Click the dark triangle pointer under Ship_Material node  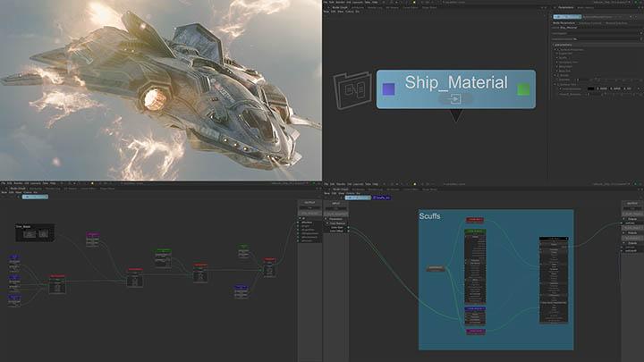455,115
